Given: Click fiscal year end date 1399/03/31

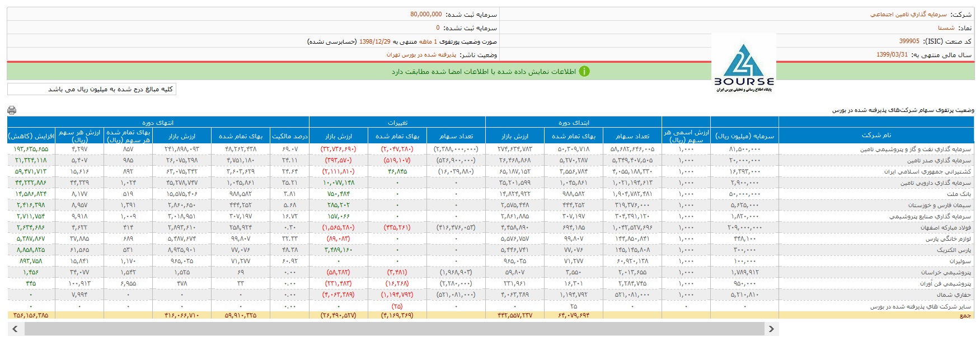Looking at the screenshot, I should 892,54.
